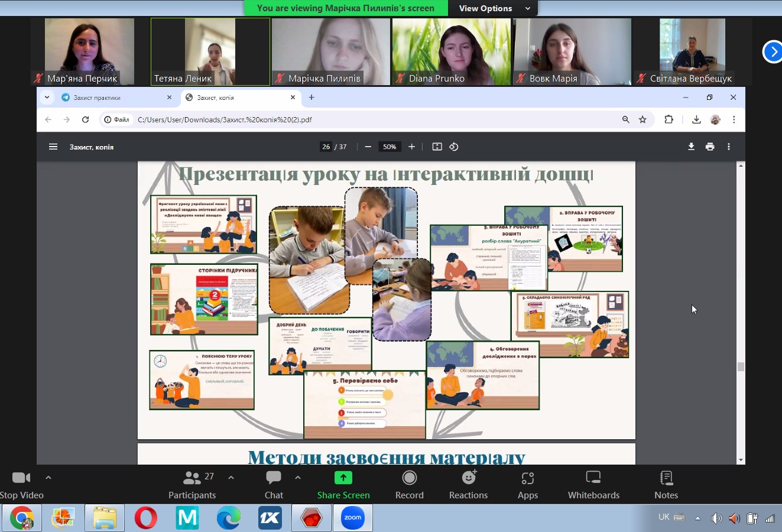Start recording the Zoom meeting
782x532 pixels.
(409, 484)
